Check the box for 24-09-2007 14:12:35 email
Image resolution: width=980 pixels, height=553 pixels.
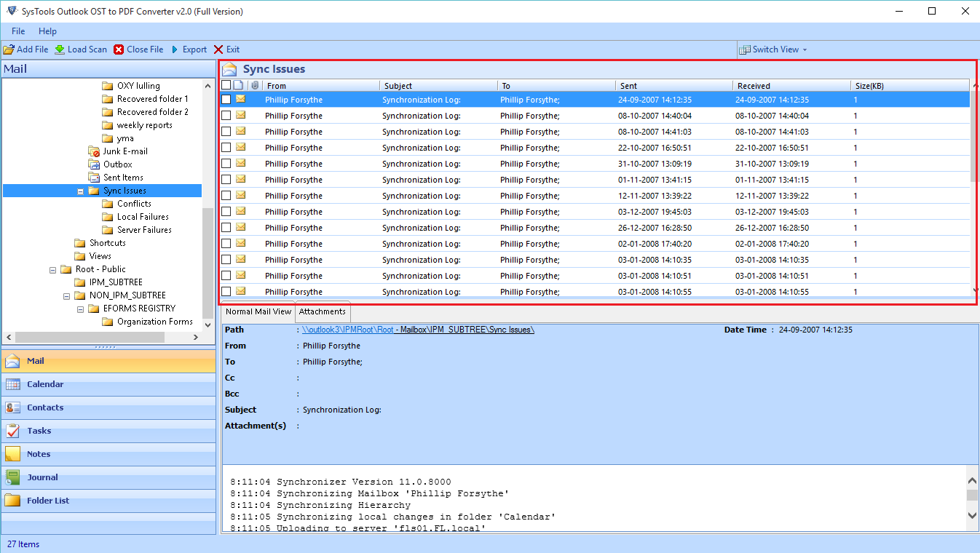pyautogui.click(x=226, y=100)
